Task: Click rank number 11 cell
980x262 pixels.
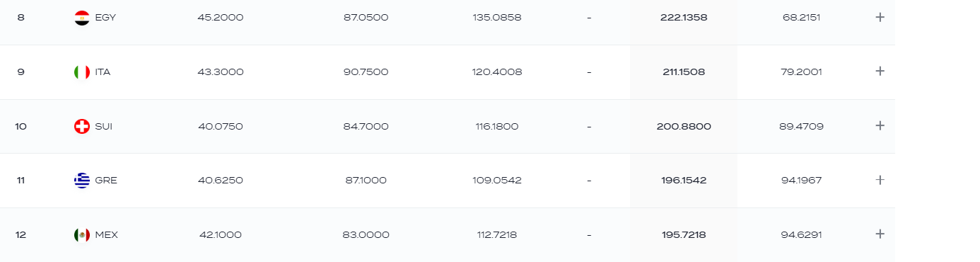Action: pos(21,181)
